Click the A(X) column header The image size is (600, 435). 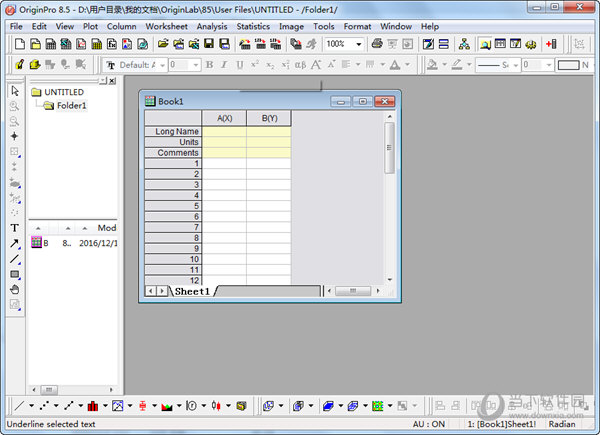click(224, 118)
